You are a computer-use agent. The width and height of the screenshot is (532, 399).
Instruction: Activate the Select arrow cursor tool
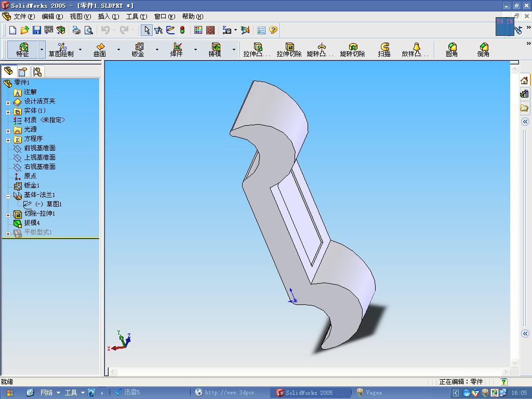pyautogui.click(x=147, y=30)
